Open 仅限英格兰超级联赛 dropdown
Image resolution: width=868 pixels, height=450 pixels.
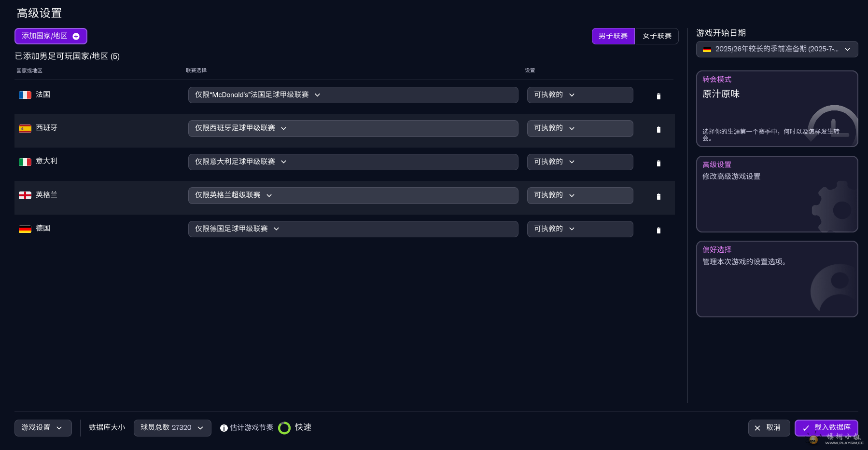coord(353,195)
